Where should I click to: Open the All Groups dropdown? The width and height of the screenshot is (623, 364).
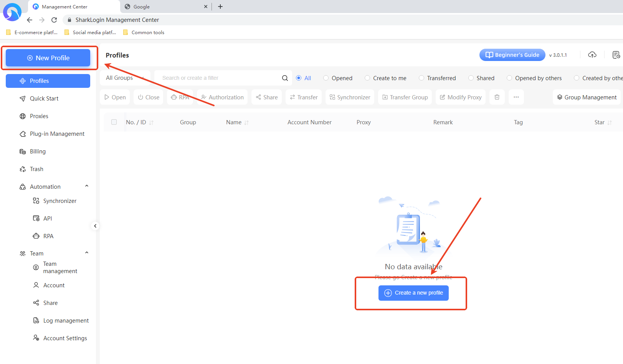(125, 78)
